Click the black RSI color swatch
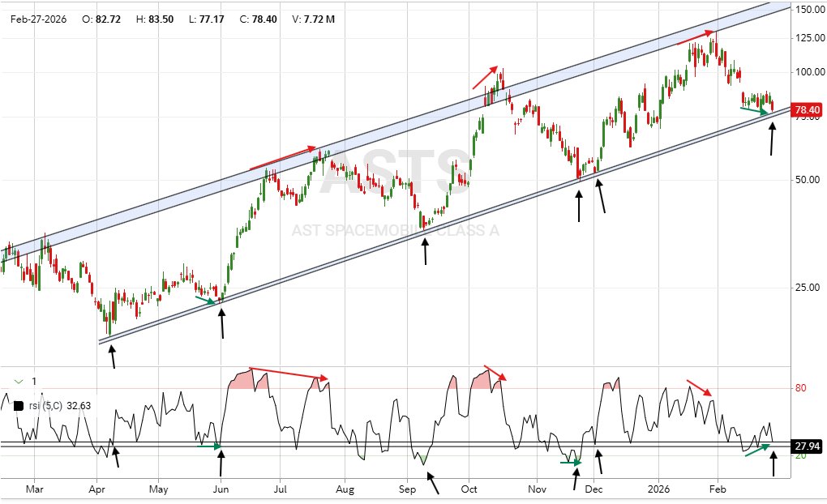827x504 pixels. click(19, 405)
